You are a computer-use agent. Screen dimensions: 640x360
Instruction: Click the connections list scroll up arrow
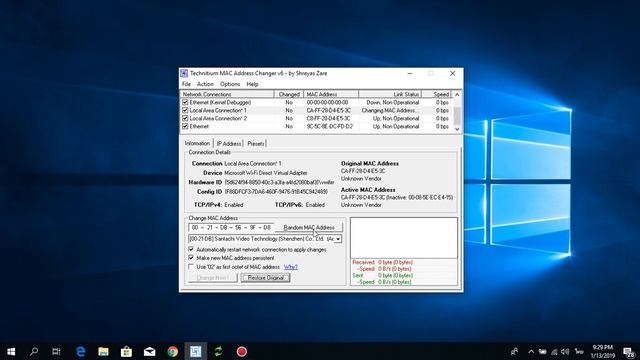tap(457, 95)
